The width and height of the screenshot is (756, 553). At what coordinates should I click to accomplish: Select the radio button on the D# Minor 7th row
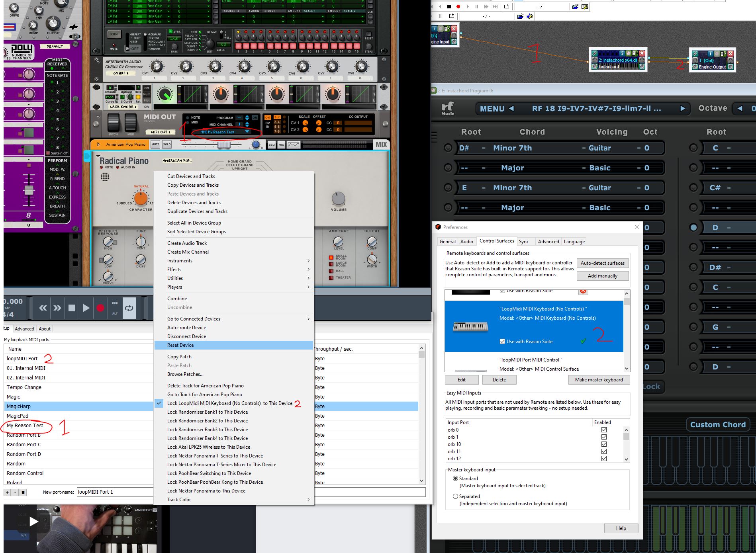(x=448, y=148)
